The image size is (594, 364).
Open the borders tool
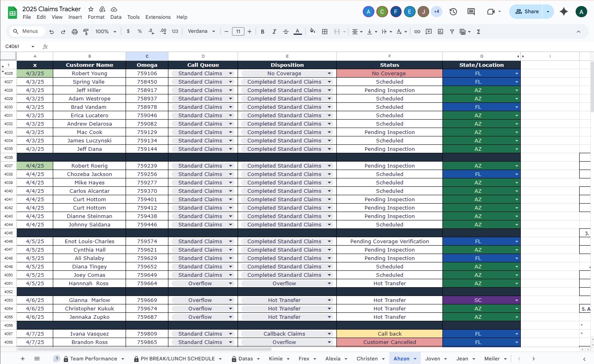coord(325,32)
